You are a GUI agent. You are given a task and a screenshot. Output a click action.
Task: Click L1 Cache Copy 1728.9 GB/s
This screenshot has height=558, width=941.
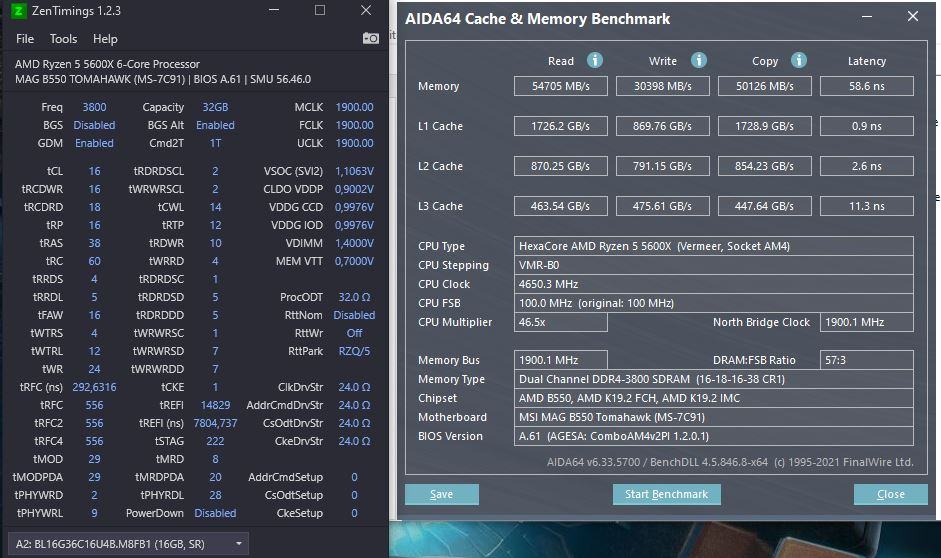765,126
